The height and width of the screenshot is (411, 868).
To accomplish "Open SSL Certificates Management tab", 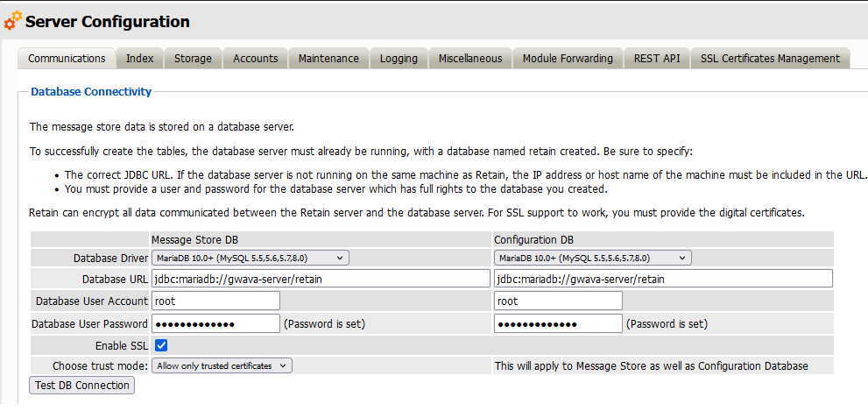I will (770, 59).
